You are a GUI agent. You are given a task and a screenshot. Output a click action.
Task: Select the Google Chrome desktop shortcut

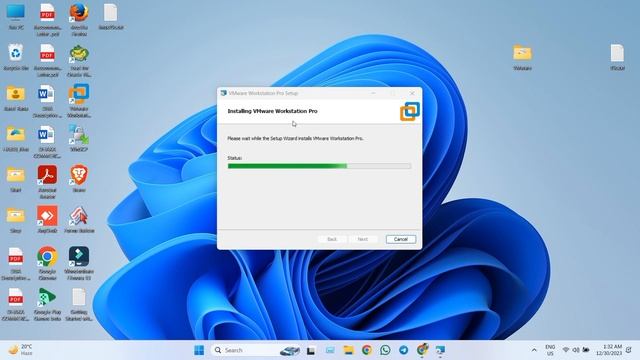[x=47, y=263]
